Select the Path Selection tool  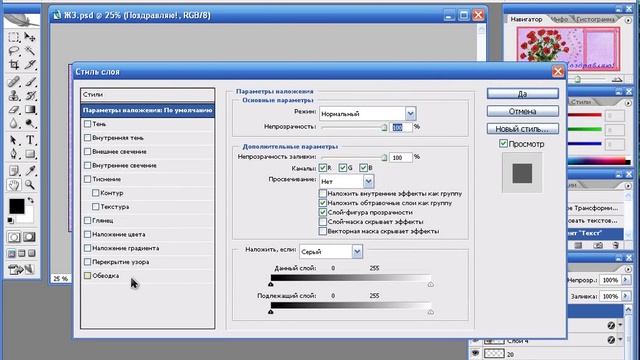pos(14,140)
